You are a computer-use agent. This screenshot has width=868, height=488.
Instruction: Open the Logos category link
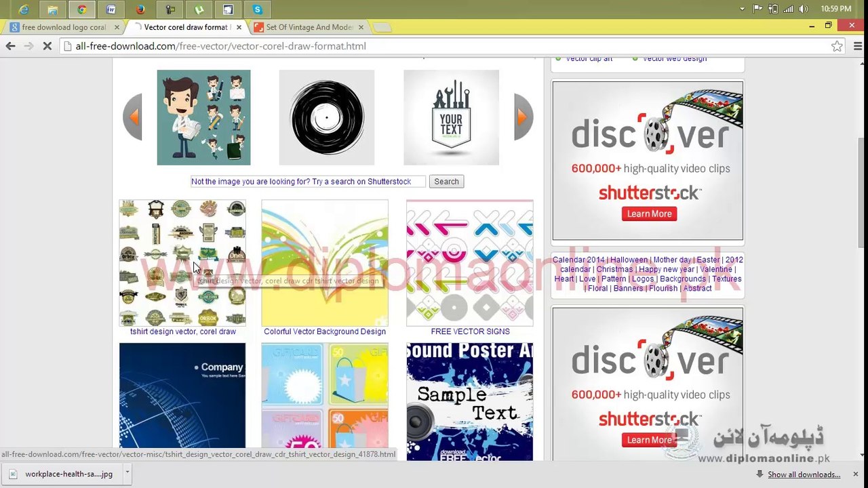pyautogui.click(x=643, y=279)
